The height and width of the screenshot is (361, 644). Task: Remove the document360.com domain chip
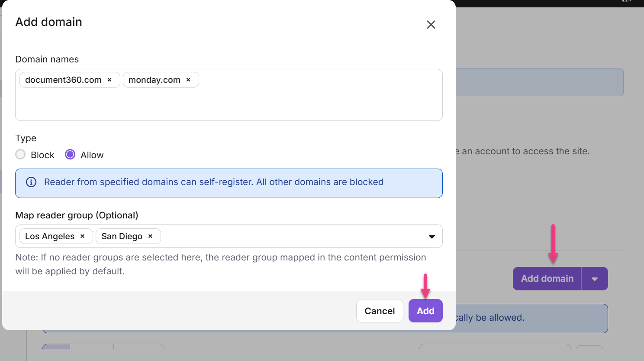click(109, 80)
